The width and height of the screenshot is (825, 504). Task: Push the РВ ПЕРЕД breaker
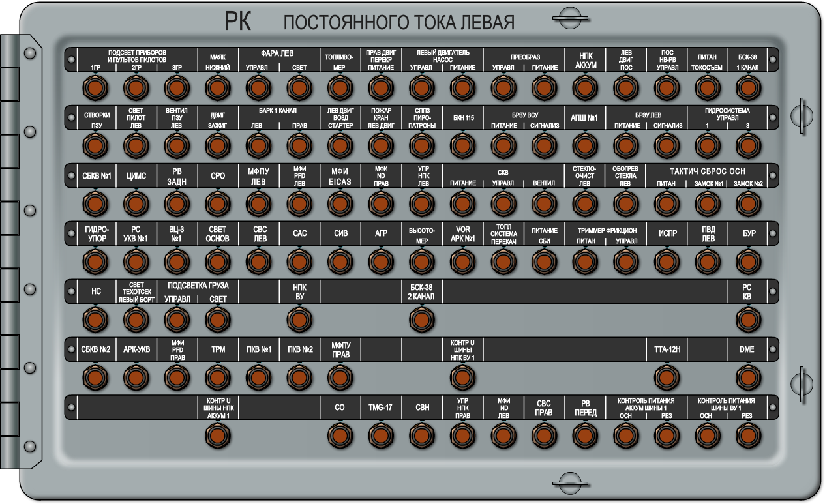tap(584, 435)
